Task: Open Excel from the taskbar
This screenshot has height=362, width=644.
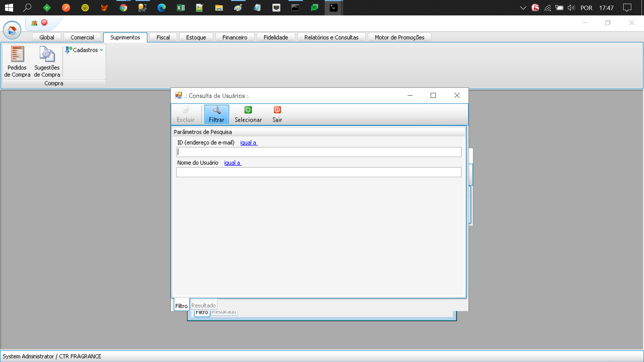Action: tap(181, 8)
